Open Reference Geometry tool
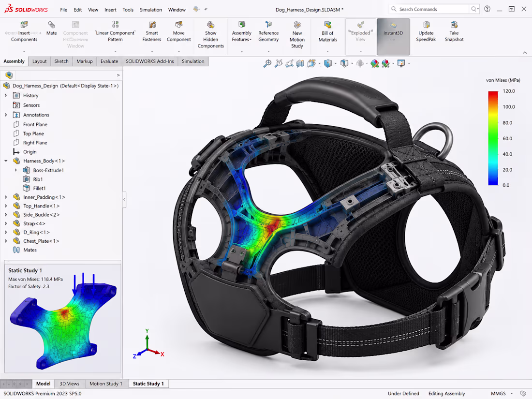Viewport: 532px width, 399px height. [268, 31]
